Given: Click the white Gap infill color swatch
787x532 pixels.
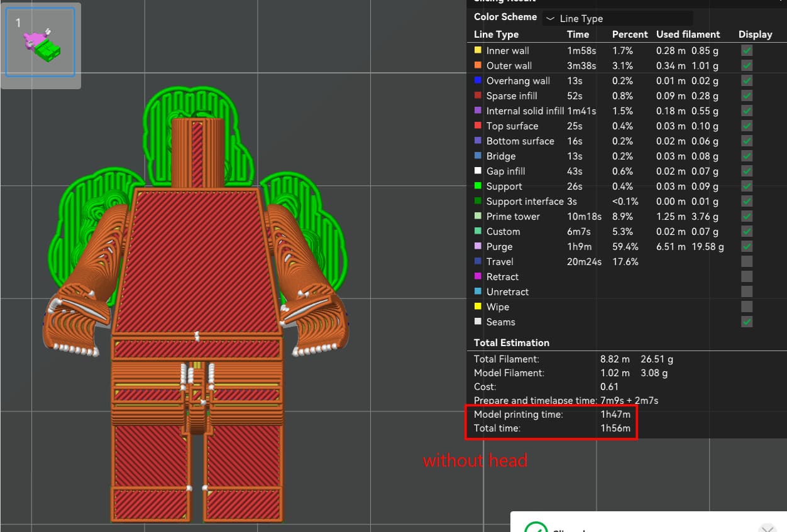Looking at the screenshot, I should (x=478, y=171).
